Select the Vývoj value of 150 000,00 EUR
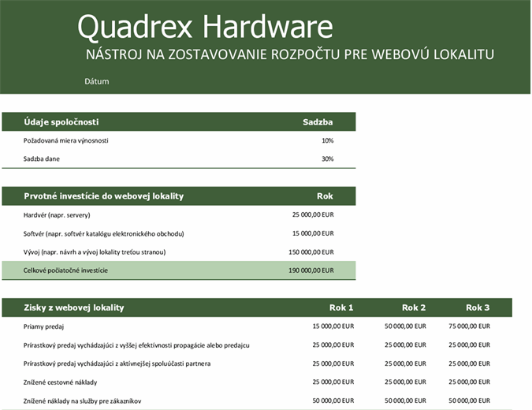Image resolution: width=532 pixels, height=410 pixels. tap(311, 252)
